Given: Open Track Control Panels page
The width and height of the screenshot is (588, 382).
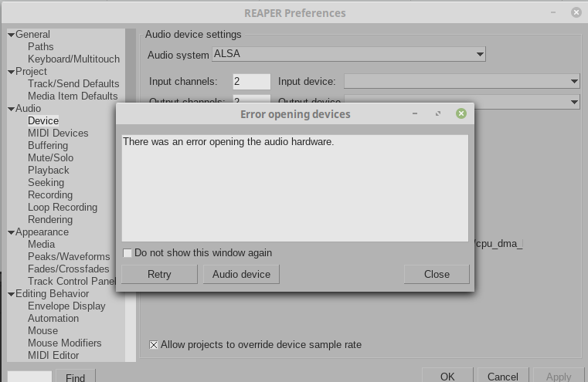Looking at the screenshot, I should tap(72, 282).
